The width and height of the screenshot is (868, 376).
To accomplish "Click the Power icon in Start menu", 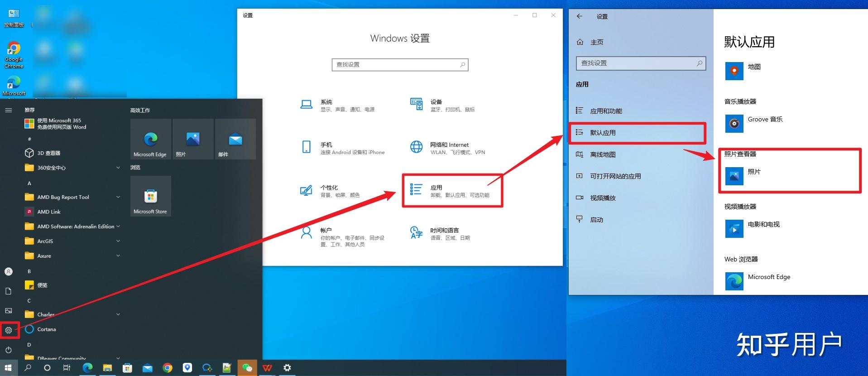I will (9, 350).
